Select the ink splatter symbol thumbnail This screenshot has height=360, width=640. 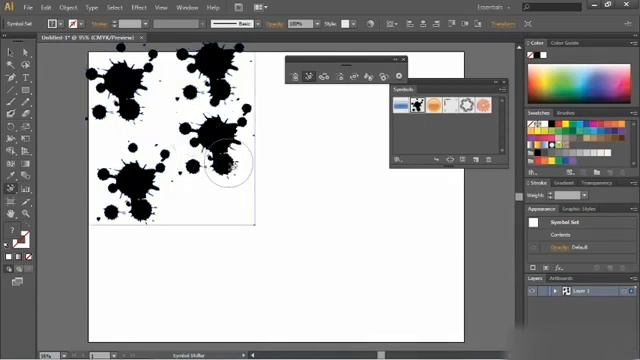pos(417,105)
